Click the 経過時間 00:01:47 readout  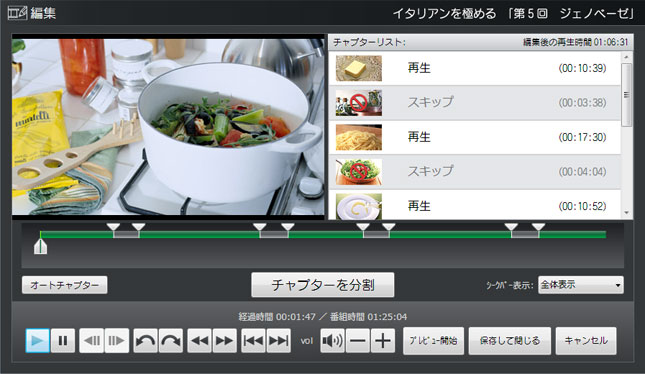[x=277, y=317]
